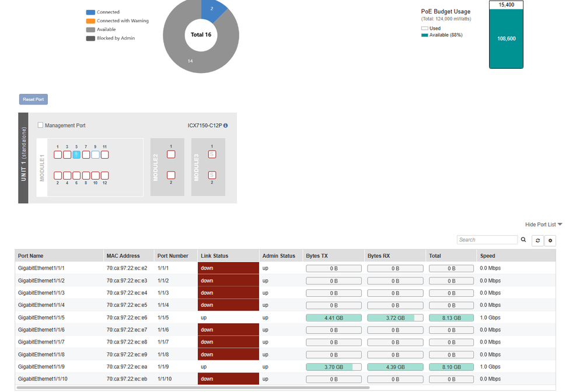Select port 5 with PoE lightning icon
Image resolution: width=583 pixels, height=392 pixels.
click(76, 155)
